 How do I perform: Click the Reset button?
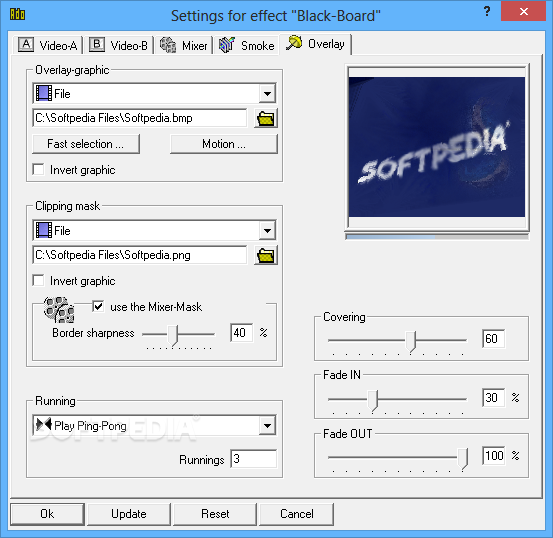215,514
